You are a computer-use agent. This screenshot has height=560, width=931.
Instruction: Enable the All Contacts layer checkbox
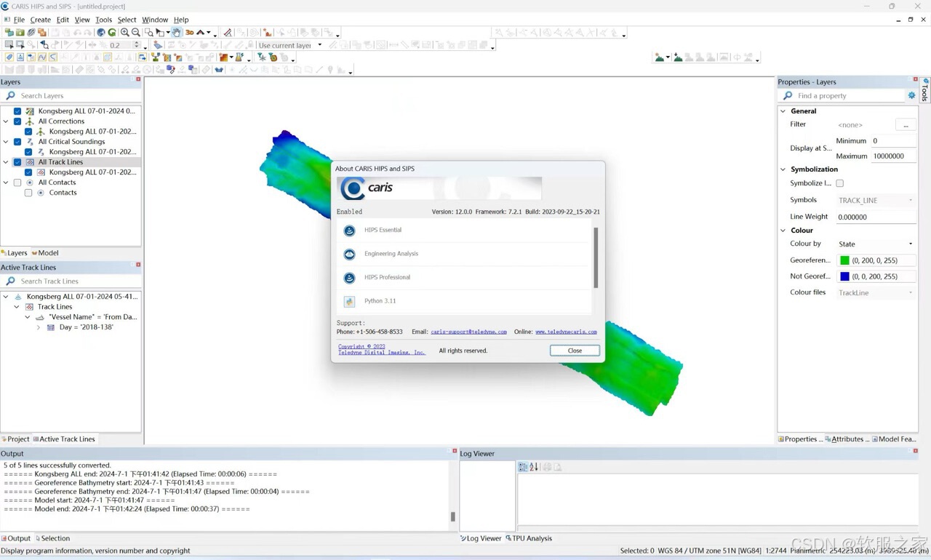(17, 183)
